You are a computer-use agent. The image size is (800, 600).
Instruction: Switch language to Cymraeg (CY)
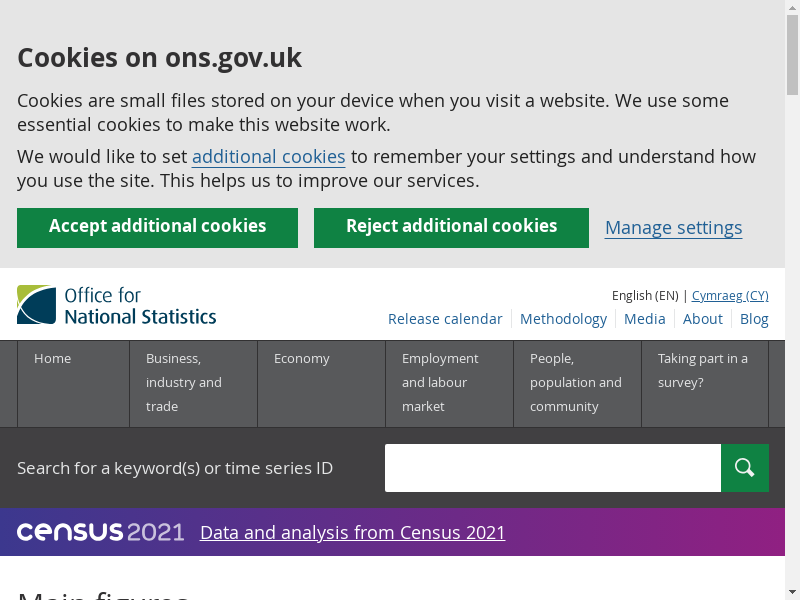(x=730, y=296)
